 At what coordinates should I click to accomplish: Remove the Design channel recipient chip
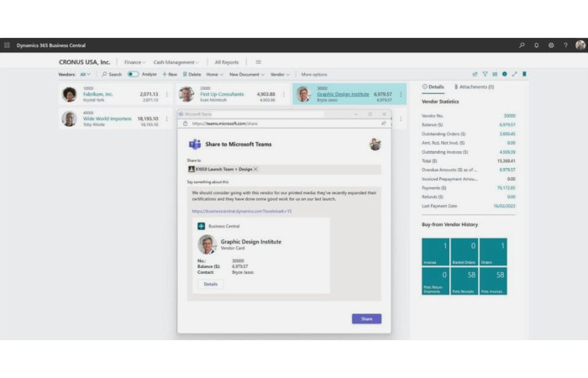[255, 169]
